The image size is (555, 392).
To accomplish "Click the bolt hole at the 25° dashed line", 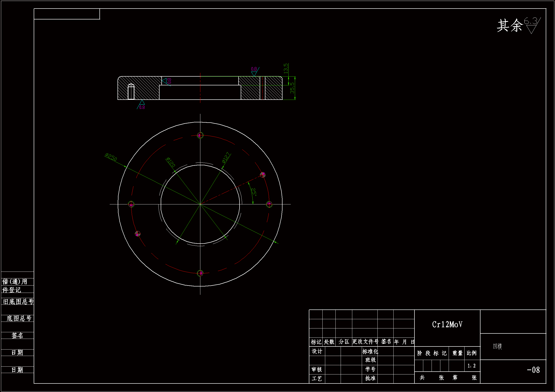I will tap(263, 175).
